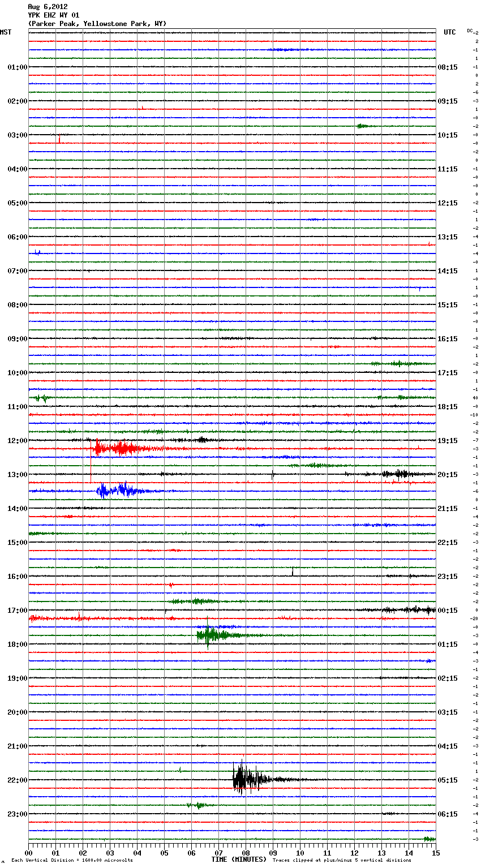The image size is (481, 868).
Task: Click the UTC timezone header
Action: pyautogui.click(x=449, y=32)
